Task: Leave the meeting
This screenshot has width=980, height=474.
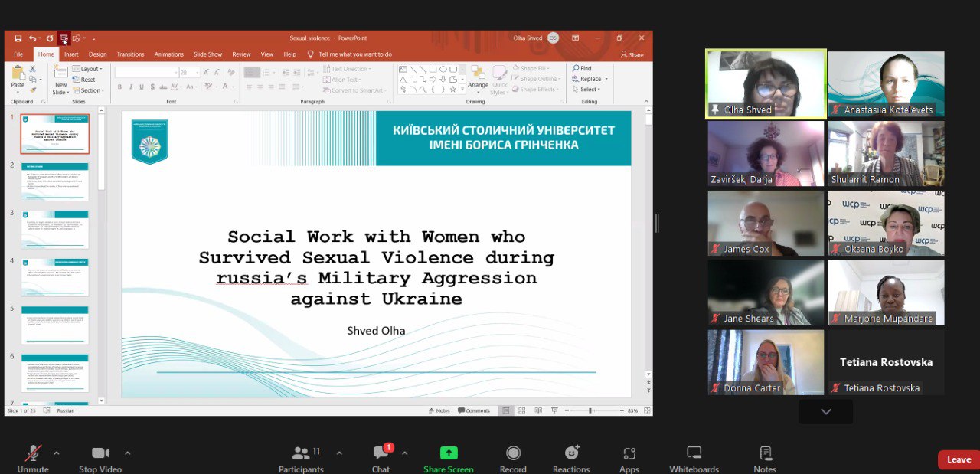Action: coord(958,459)
